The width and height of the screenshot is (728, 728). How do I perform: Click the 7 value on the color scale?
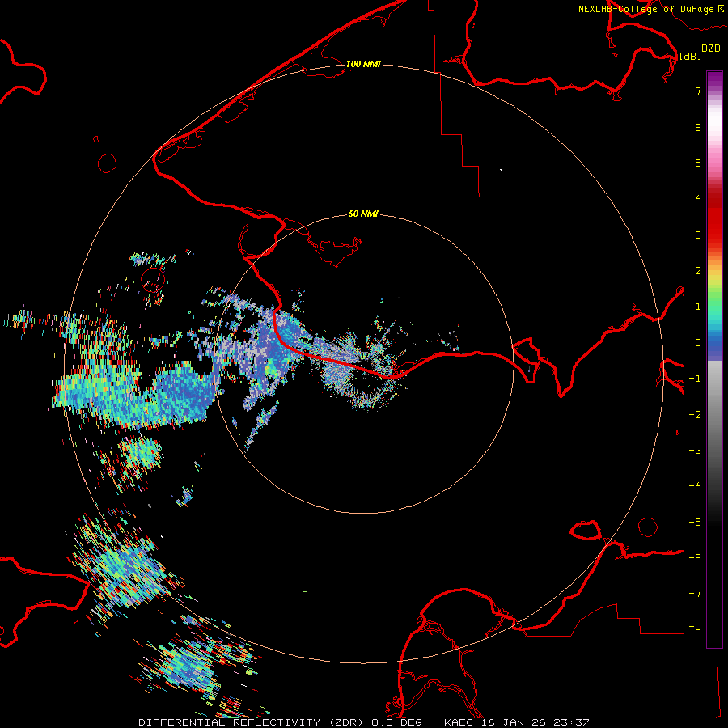pos(698,91)
